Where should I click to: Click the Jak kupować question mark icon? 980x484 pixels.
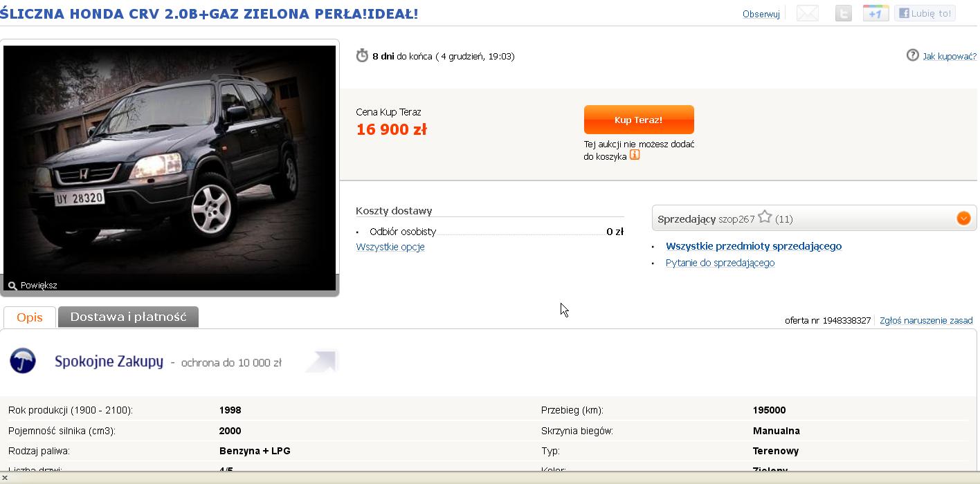913,55
